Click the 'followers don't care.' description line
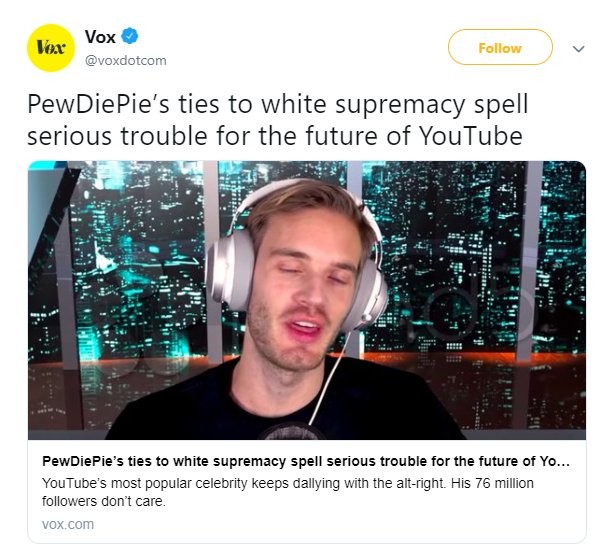 point(104,501)
